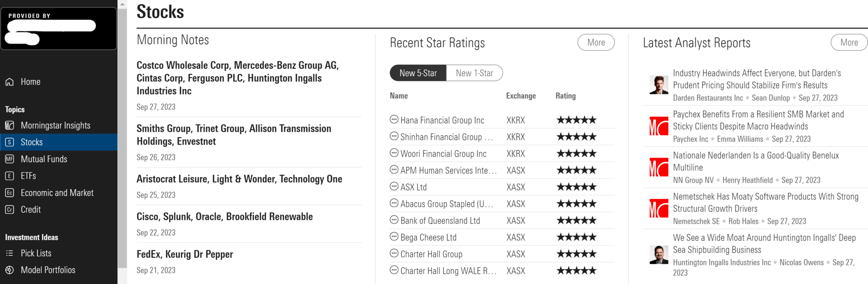Open Pick Lists list icon
This screenshot has width=868, height=284.
click(9, 253)
